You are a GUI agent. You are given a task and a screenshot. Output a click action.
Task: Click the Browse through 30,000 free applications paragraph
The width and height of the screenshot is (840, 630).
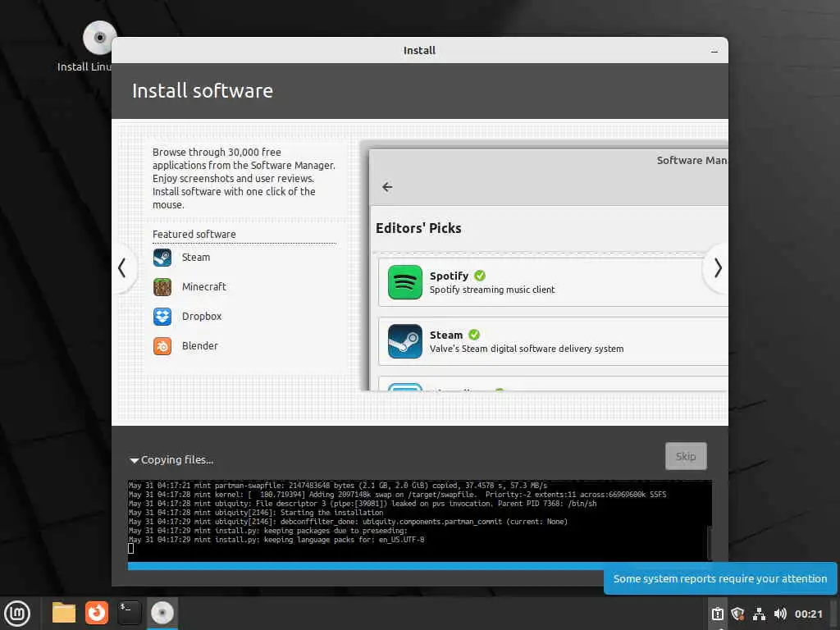(244, 178)
